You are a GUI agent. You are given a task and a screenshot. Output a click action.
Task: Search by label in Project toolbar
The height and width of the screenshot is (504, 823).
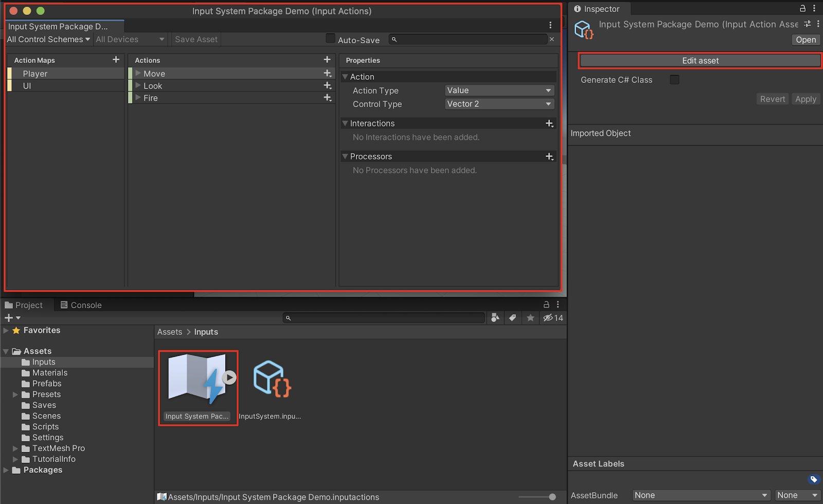pyautogui.click(x=512, y=318)
